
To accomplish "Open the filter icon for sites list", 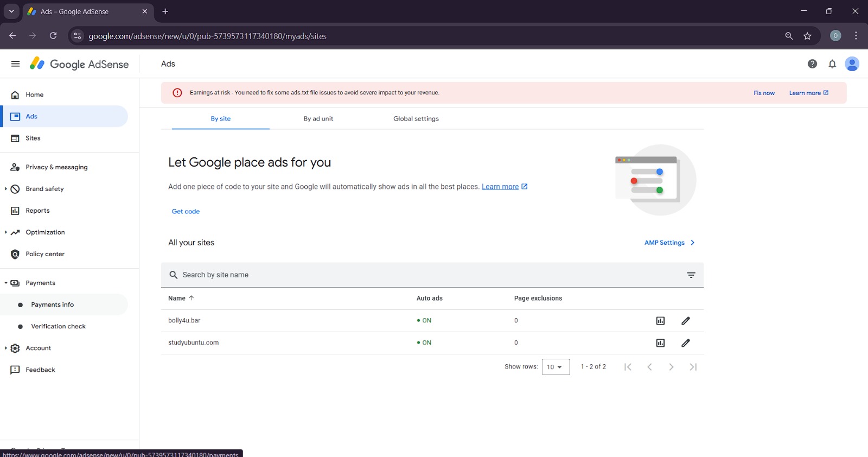I will point(691,275).
